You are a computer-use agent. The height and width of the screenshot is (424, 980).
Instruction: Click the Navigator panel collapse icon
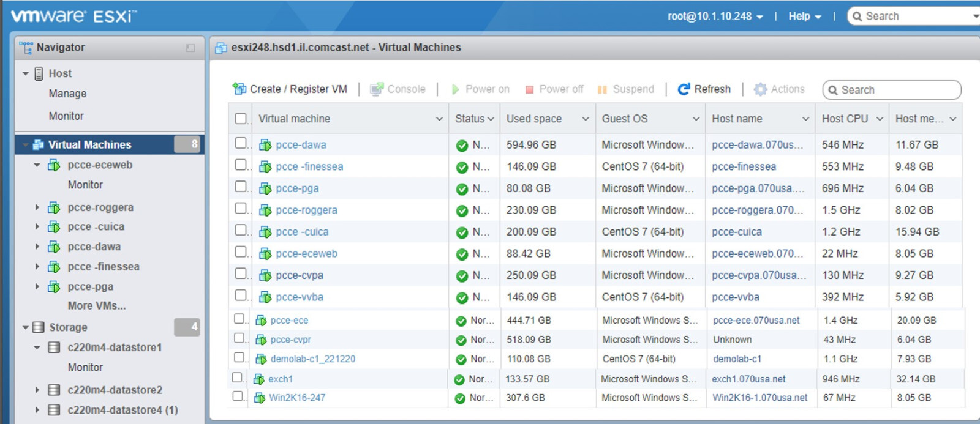point(190,48)
